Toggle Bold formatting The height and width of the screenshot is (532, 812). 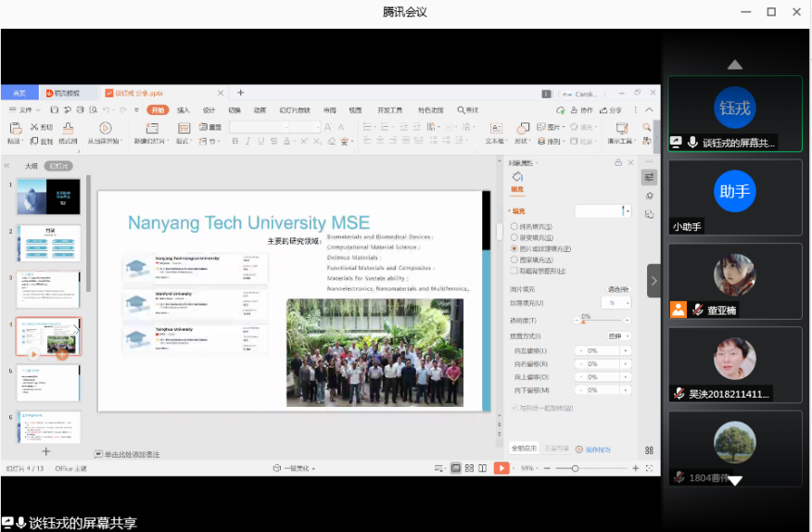click(x=235, y=141)
